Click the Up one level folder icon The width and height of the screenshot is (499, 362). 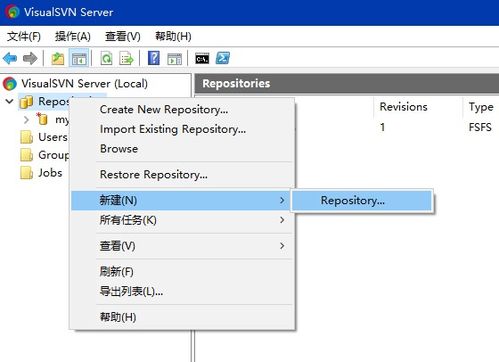coord(58,59)
